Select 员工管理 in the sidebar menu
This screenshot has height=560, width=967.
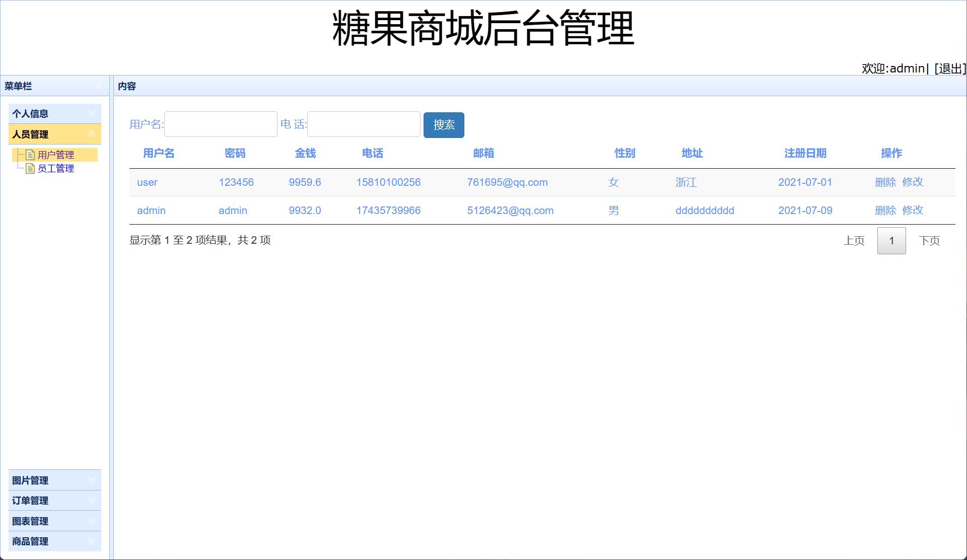coord(55,169)
